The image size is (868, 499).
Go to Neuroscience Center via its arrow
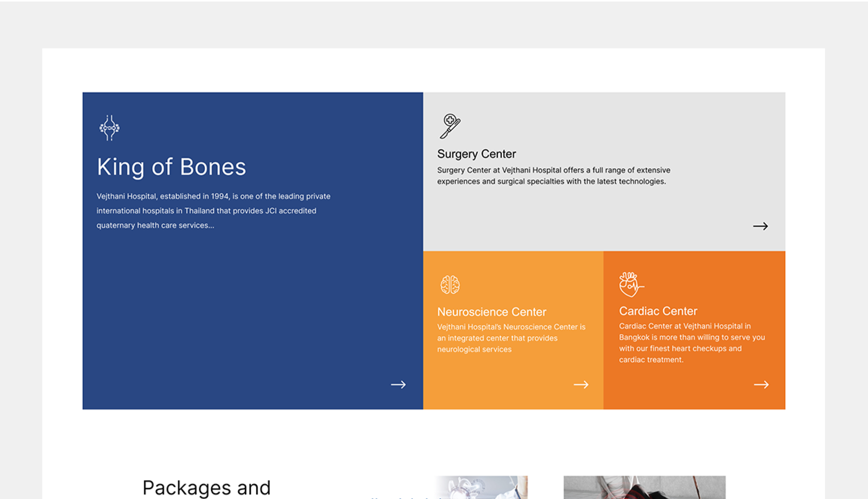click(581, 384)
